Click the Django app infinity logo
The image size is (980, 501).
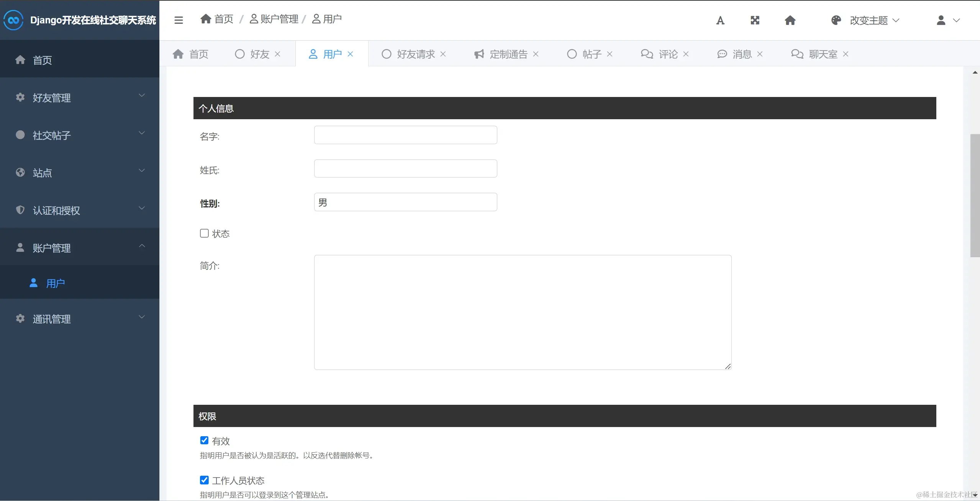[x=13, y=20]
